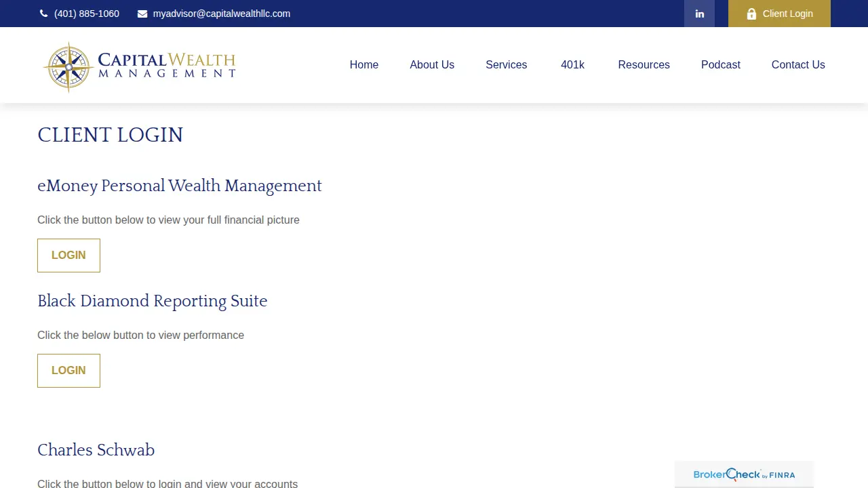Go to the Home menu item

point(364,64)
